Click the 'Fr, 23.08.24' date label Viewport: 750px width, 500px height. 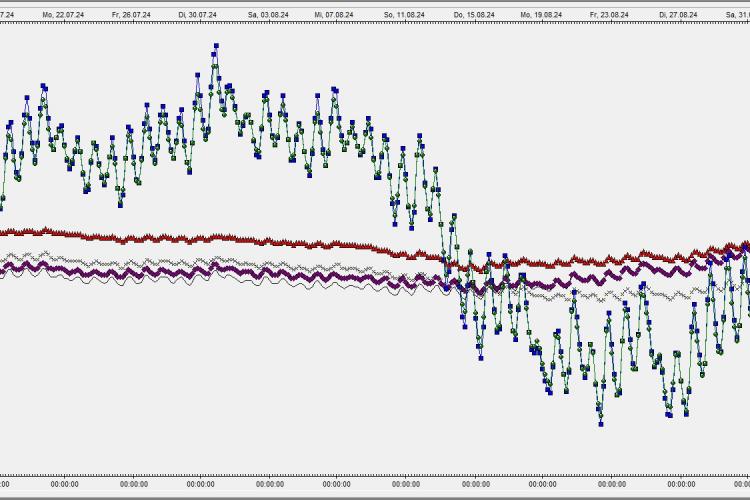click(x=608, y=15)
